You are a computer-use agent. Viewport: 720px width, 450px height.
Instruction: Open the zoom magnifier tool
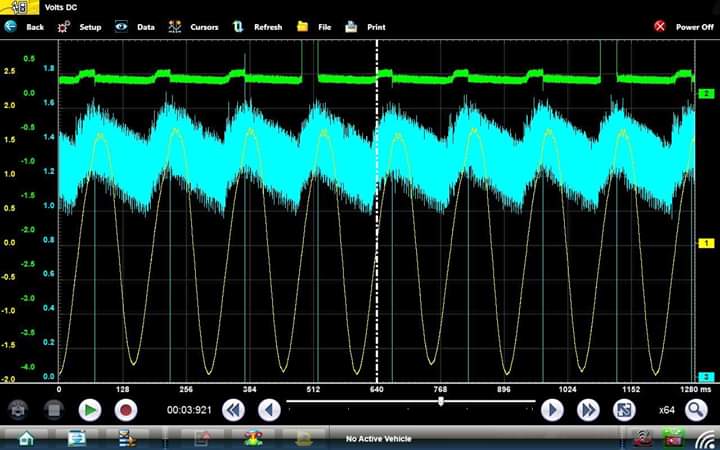tap(696, 409)
